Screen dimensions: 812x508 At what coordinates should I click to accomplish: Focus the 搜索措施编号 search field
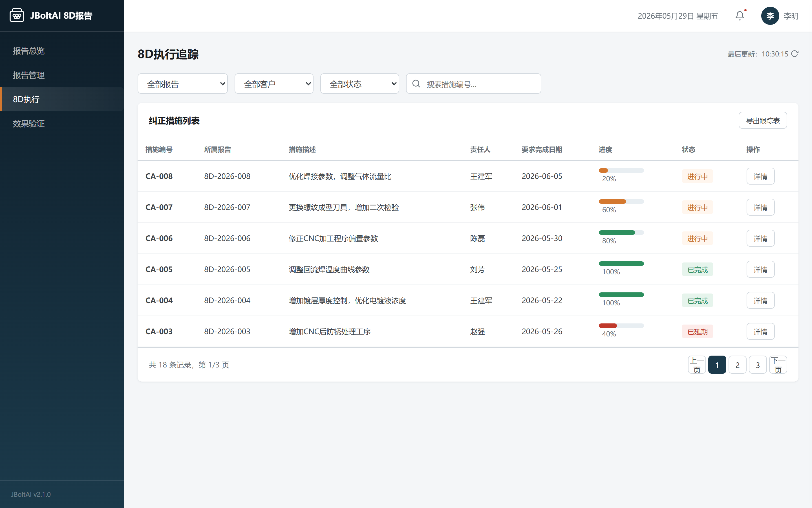tap(473, 84)
